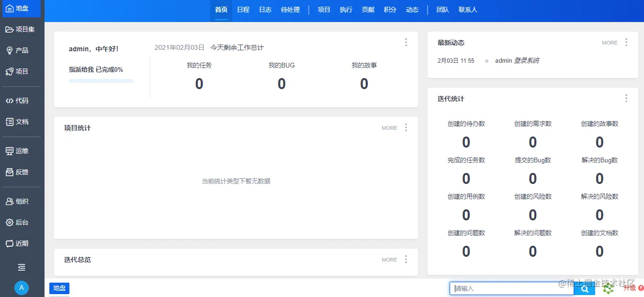Click the search magnifier button
Screen dimensions: 644x297
[x=584, y=289]
